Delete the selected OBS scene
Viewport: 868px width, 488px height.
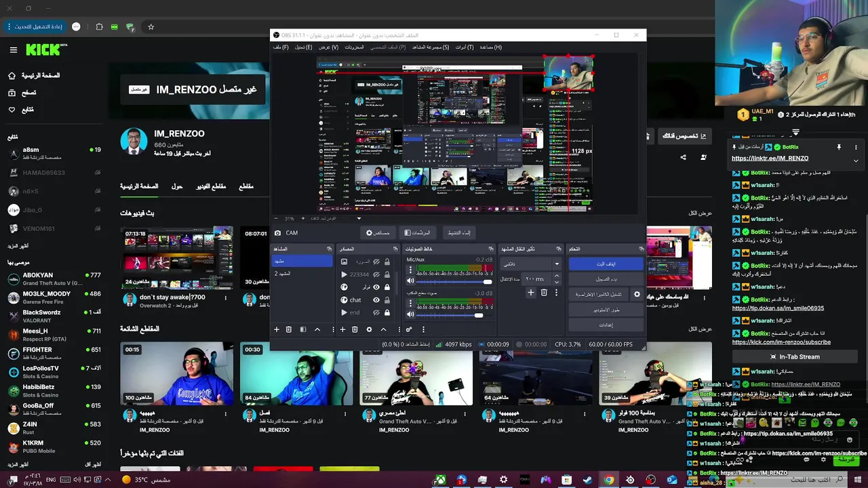point(289,329)
